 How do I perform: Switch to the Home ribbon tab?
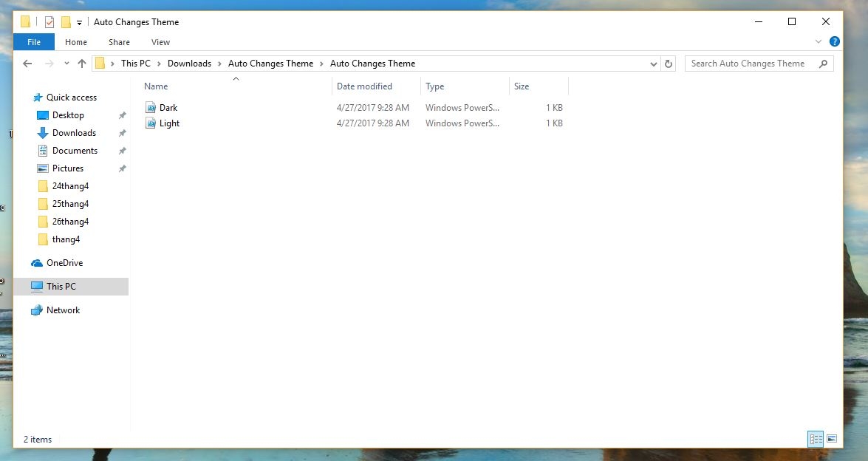tap(76, 42)
